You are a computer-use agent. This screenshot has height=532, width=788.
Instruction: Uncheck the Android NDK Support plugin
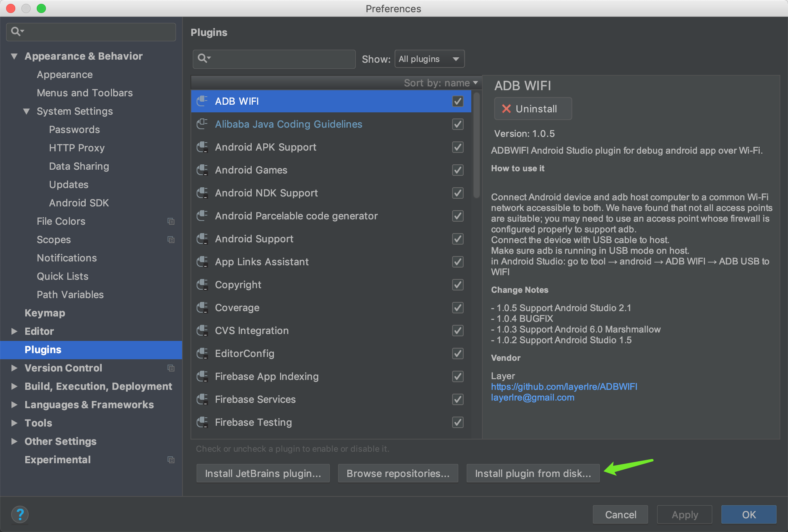pyautogui.click(x=457, y=193)
